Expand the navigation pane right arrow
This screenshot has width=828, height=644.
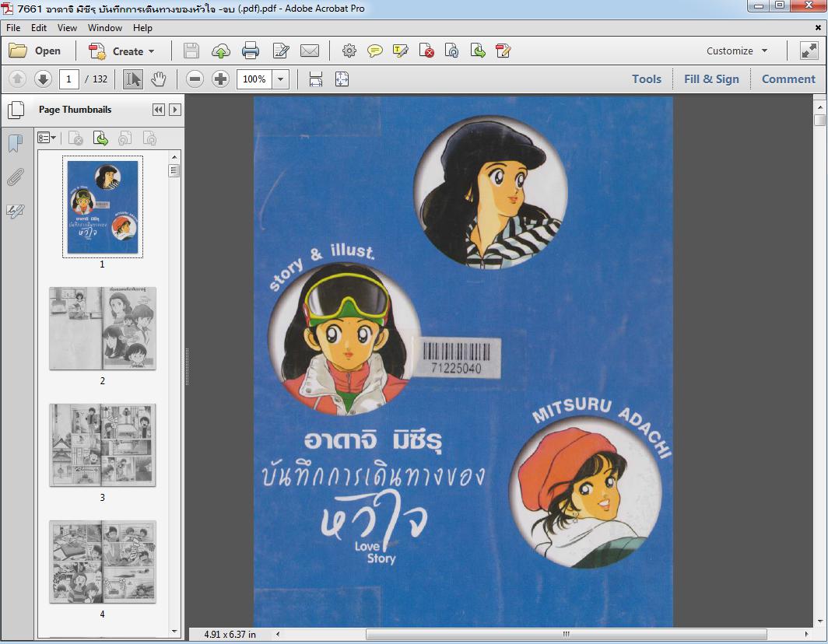click(x=175, y=109)
